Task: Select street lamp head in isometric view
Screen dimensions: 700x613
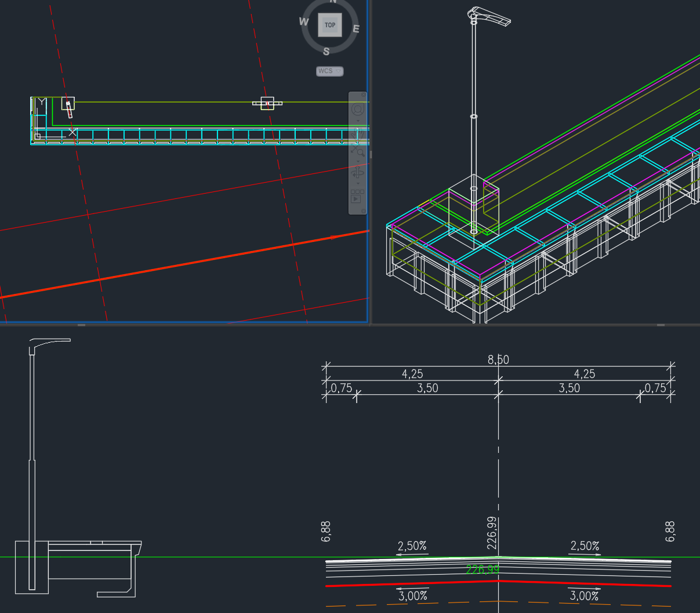Action: click(x=492, y=19)
